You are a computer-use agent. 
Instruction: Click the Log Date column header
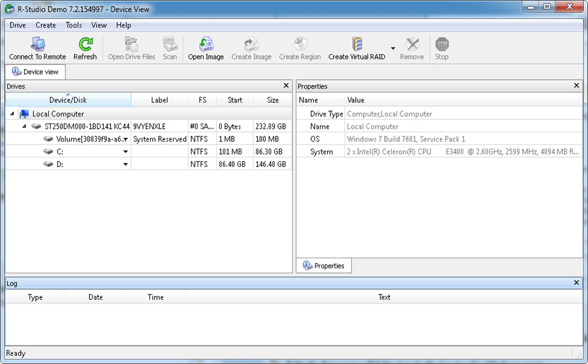point(96,297)
